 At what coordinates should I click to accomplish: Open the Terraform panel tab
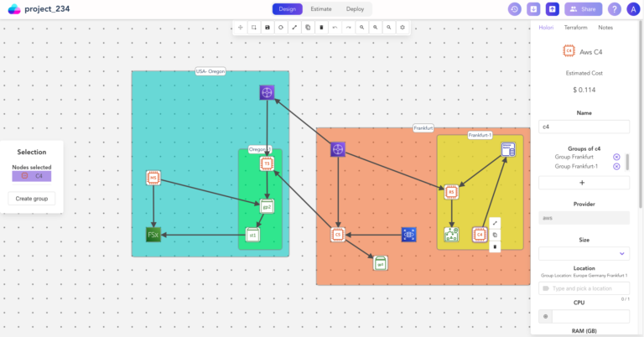click(x=575, y=28)
